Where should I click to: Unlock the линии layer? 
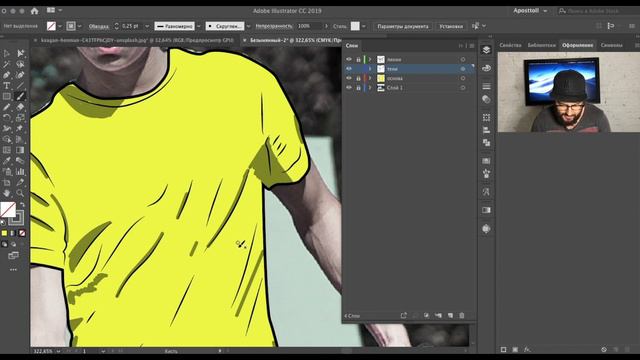358,60
